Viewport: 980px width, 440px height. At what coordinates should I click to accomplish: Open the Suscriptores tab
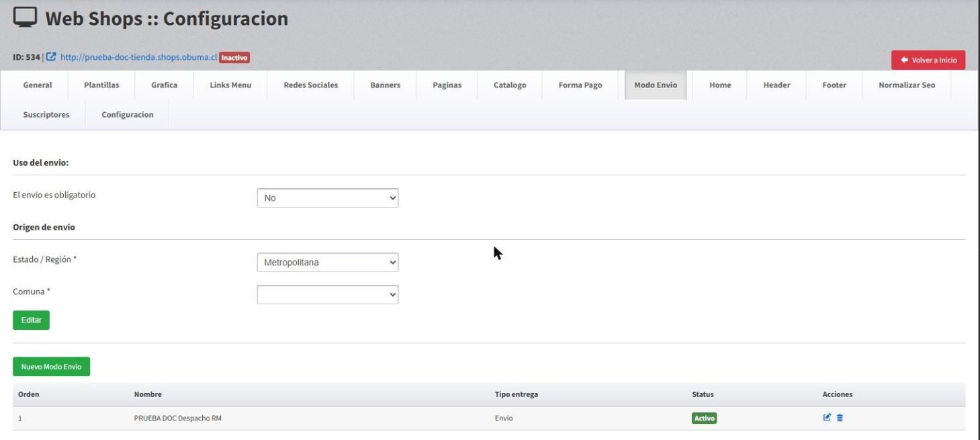[46, 115]
